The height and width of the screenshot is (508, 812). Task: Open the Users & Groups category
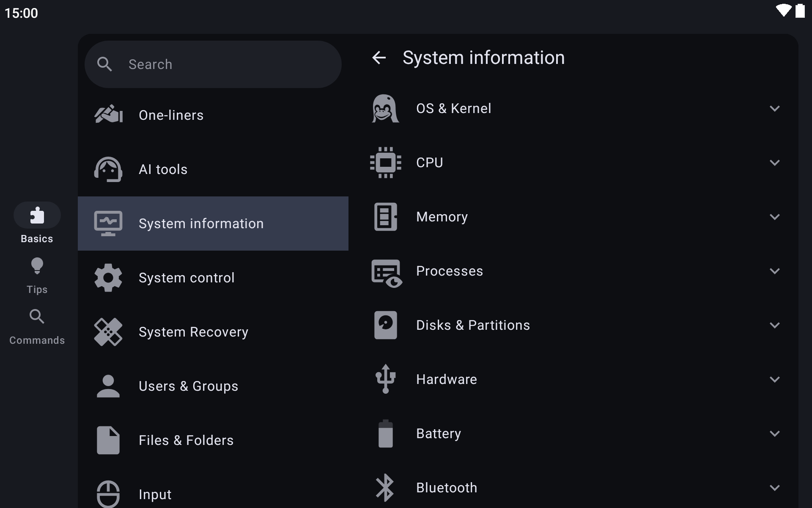coord(213,386)
